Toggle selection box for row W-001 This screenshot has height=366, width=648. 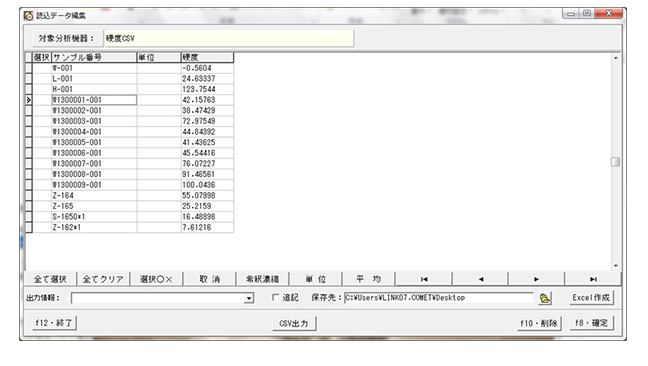(29, 68)
